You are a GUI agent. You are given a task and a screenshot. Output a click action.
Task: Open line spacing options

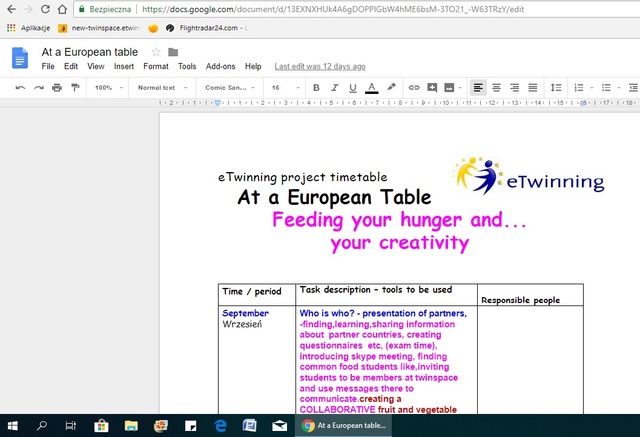coord(556,87)
